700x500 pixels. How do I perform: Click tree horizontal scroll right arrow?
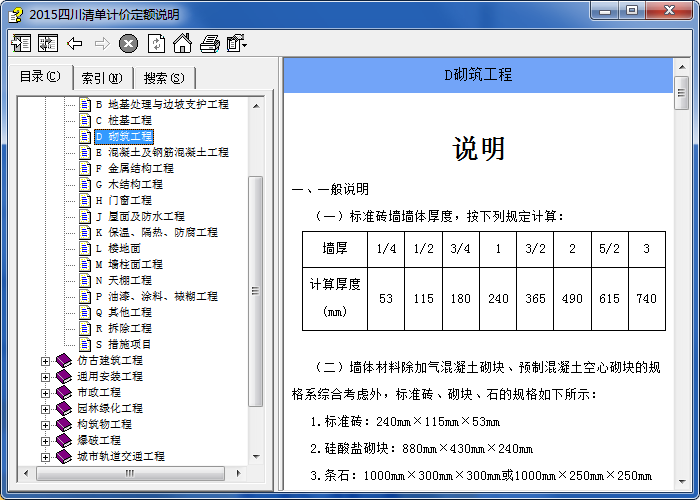point(239,473)
